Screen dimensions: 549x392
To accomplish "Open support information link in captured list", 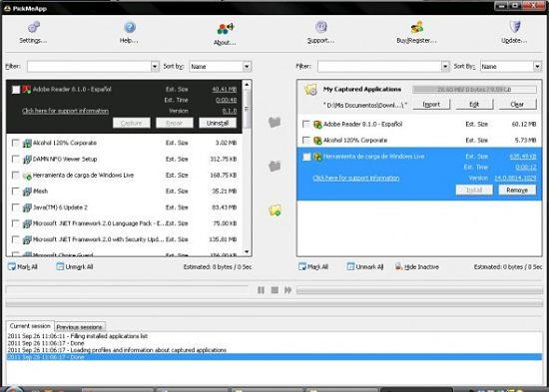I will (x=355, y=179).
